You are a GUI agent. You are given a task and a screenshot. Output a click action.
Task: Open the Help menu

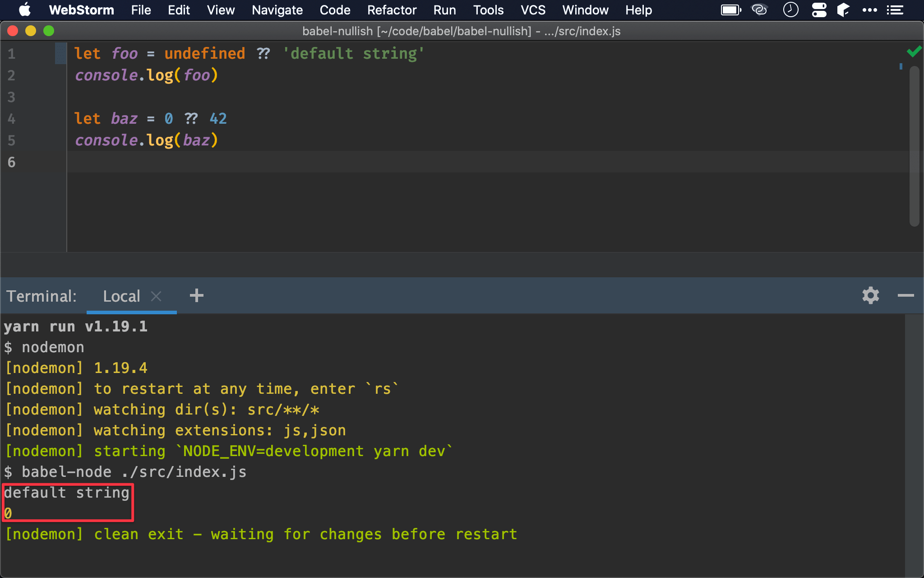tap(638, 10)
